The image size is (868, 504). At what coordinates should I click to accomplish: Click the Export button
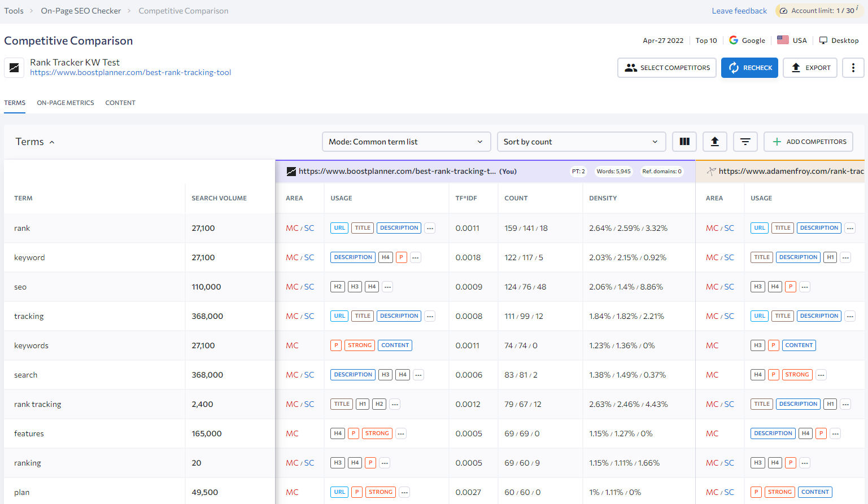tap(810, 68)
